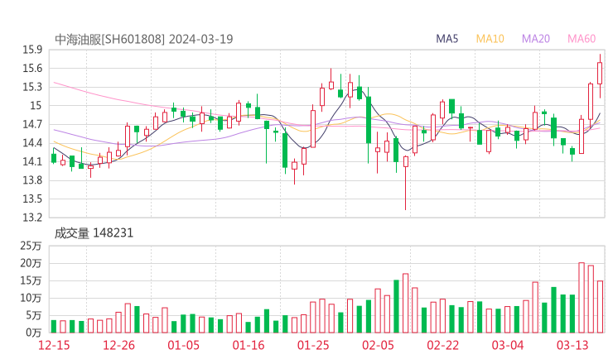Click the 02-22 date label

click(x=443, y=345)
